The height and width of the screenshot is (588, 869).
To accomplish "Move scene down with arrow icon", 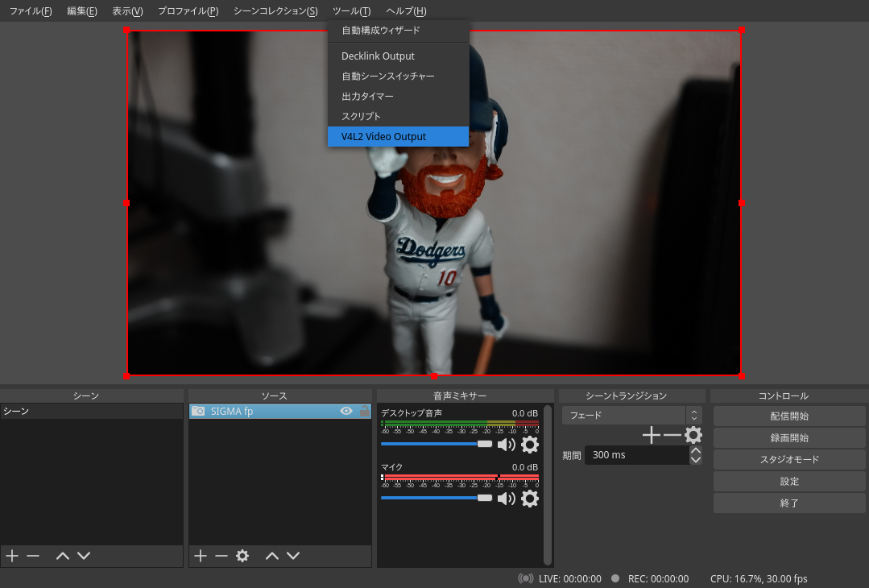I will point(84,555).
